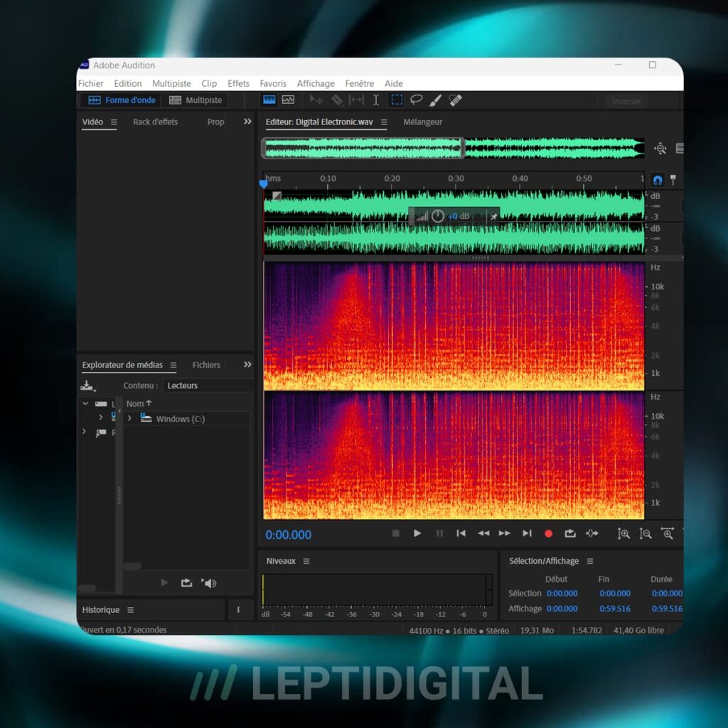Select the Paintbrush Selection tool

pyautogui.click(x=436, y=100)
